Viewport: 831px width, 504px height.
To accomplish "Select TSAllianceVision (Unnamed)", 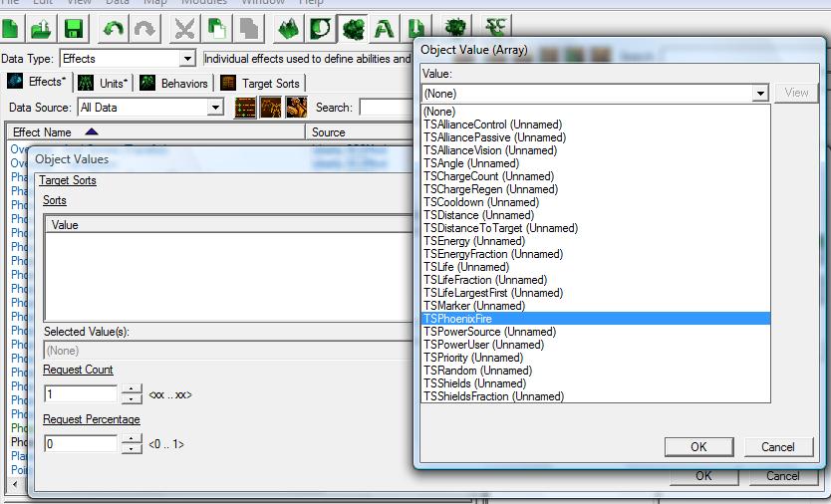I will pos(596,150).
